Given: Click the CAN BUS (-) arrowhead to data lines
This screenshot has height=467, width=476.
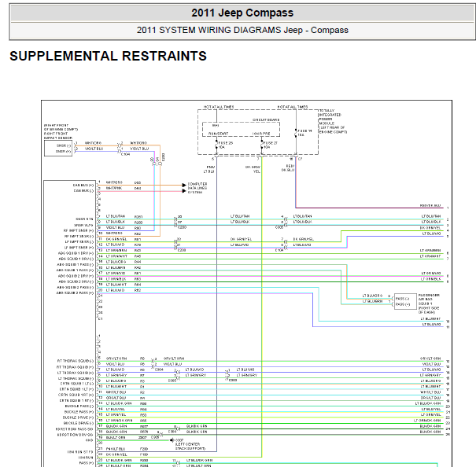Looking at the screenshot, I should click(x=184, y=191).
